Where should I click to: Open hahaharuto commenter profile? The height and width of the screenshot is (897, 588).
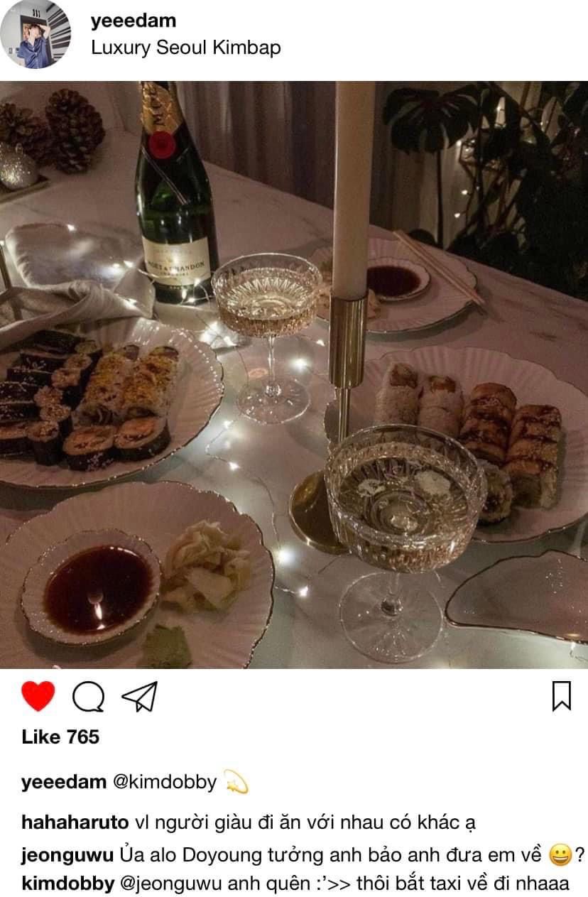pos(75,823)
